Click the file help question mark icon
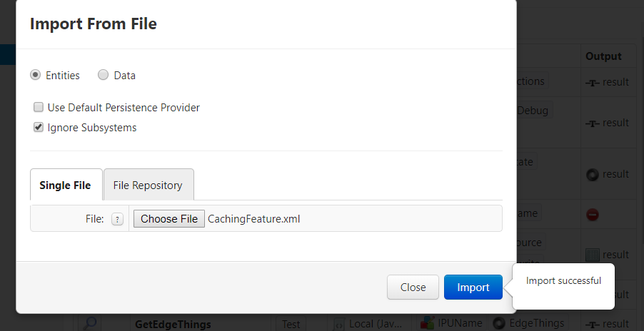 (x=118, y=219)
